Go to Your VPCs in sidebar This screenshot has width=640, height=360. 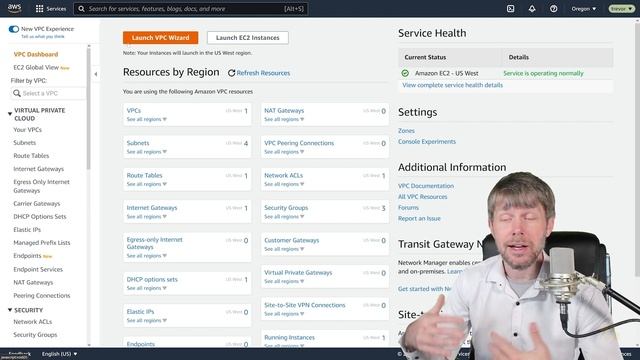coord(27,130)
